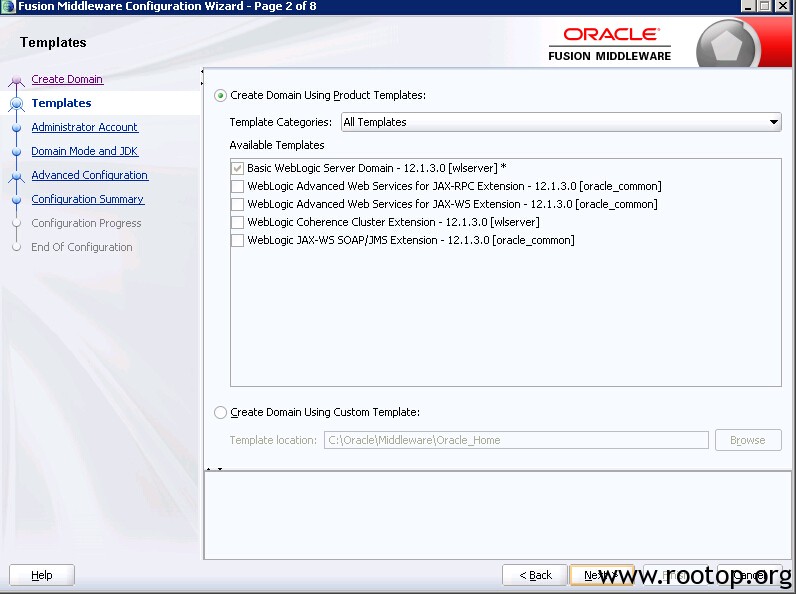
Task: Go to Domain Mode and JDK link
Action: 84,151
